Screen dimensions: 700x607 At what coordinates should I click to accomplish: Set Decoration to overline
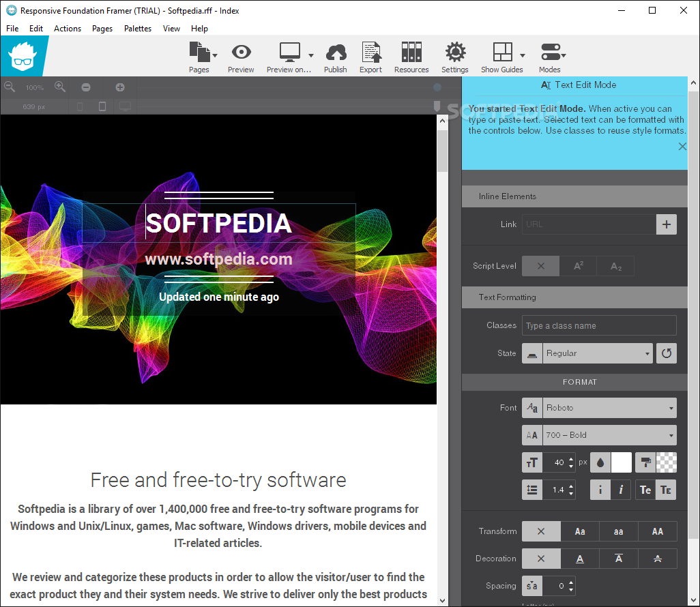click(619, 559)
